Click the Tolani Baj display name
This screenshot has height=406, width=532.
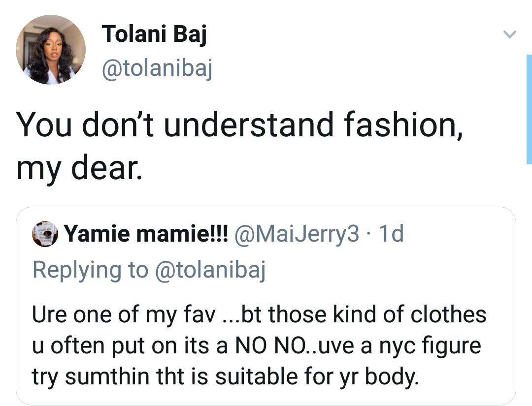(x=154, y=35)
